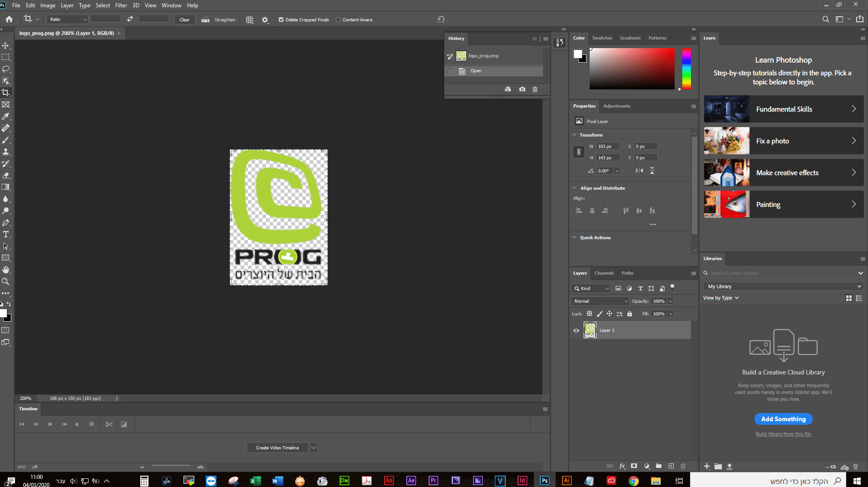This screenshot has height=487, width=868.
Task: Add layer style fx button
Action: tap(622, 466)
